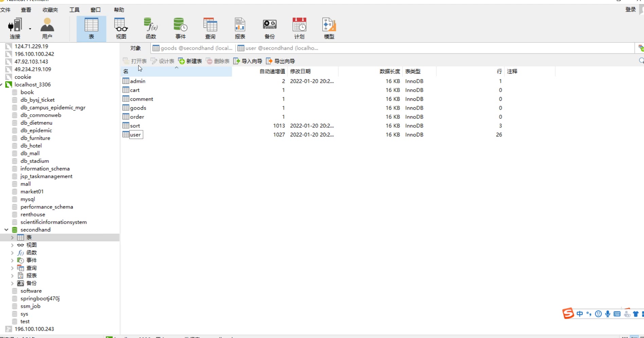Click the user table icon

126,134
